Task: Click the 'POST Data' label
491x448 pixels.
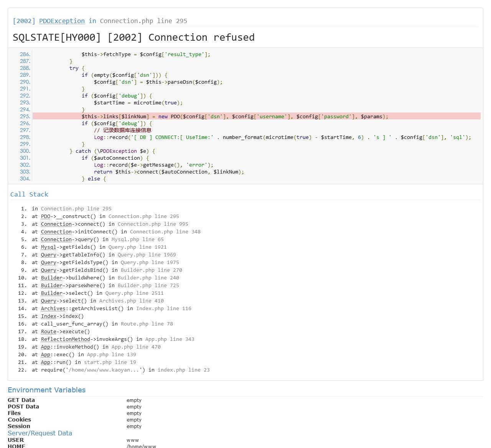Action: coord(23,407)
